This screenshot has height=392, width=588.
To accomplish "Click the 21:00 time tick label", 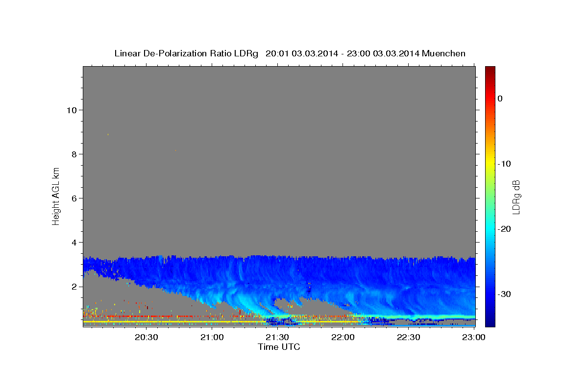I will pyautogui.click(x=212, y=337).
